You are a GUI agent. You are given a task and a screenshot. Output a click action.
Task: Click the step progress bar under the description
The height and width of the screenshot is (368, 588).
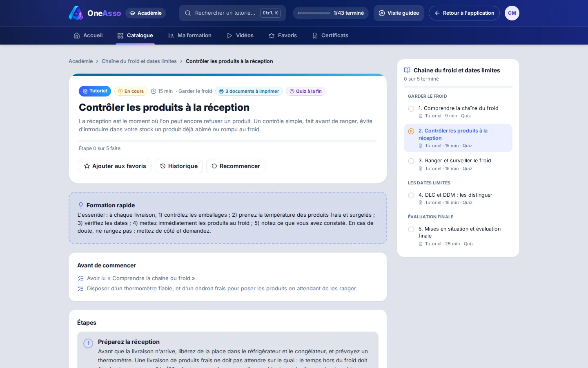coord(228,141)
